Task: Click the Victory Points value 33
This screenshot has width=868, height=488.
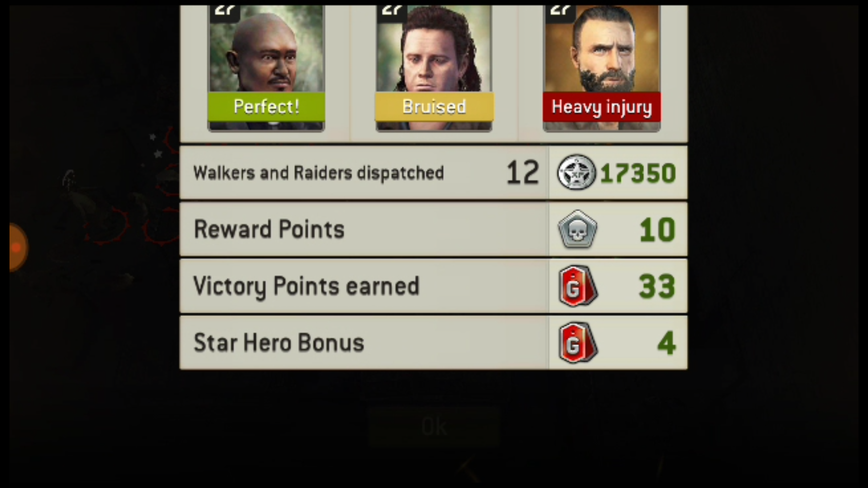Action: [x=657, y=287]
